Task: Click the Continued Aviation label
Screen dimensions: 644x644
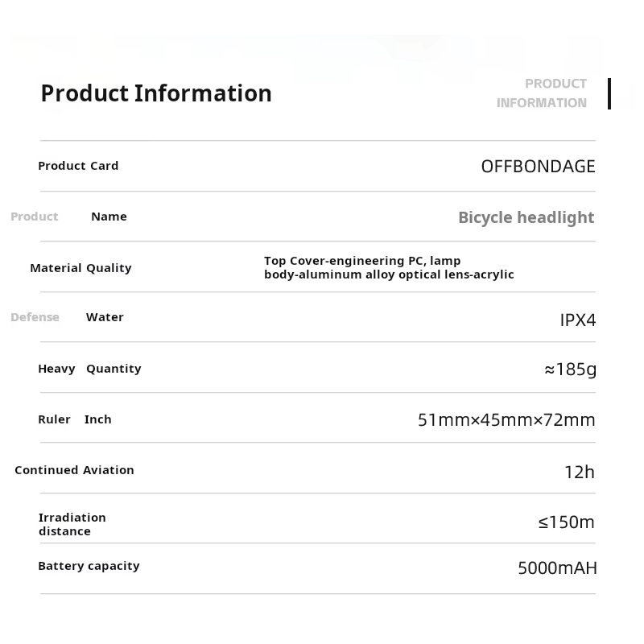Action: (x=74, y=470)
